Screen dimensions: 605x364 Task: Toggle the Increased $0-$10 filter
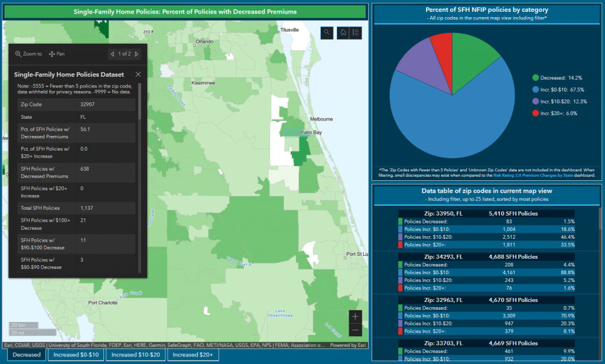point(76,355)
